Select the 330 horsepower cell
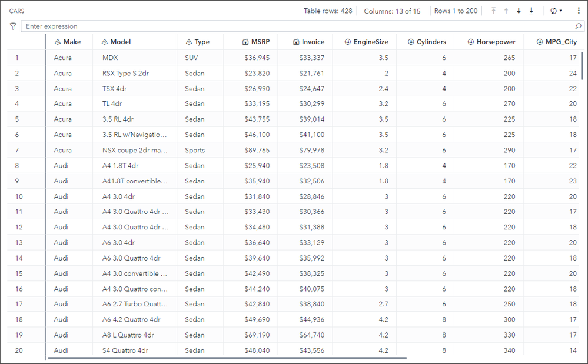588x364 pixels. (x=489, y=335)
